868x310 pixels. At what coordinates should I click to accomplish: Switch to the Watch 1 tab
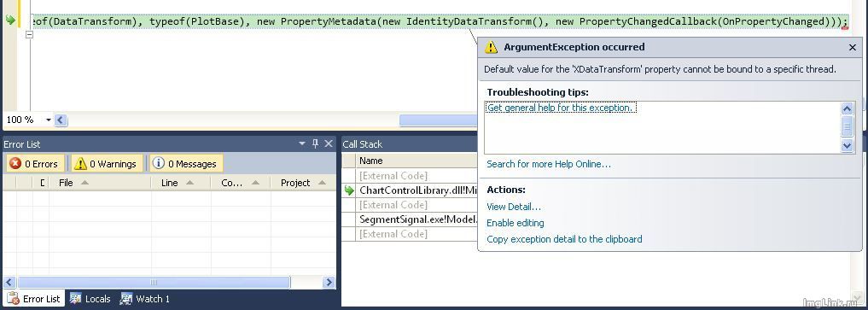(x=145, y=299)
